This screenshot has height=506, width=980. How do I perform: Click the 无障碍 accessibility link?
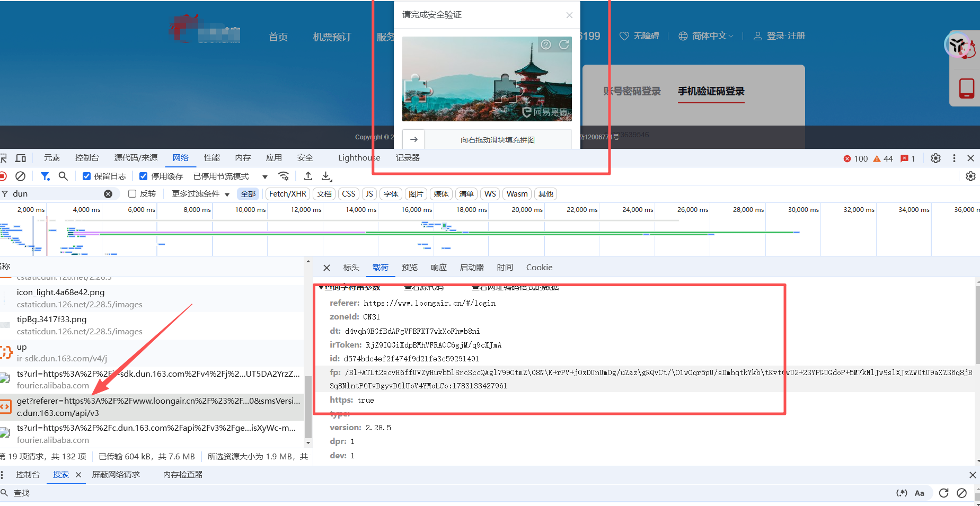[640, 35]
